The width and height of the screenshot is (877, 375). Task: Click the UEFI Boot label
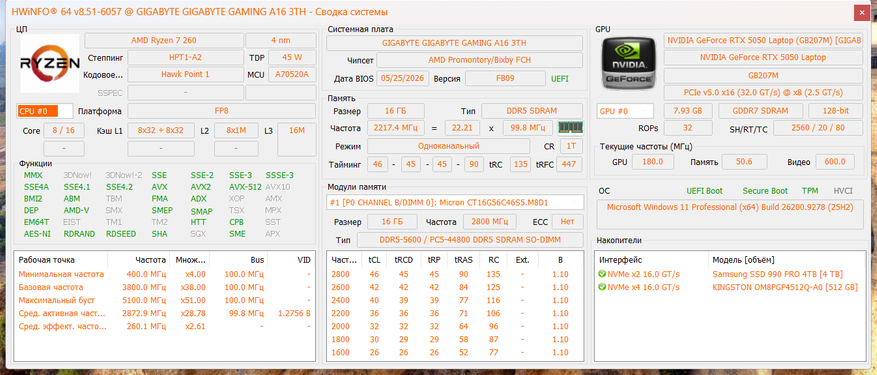(x=705, y=191)
